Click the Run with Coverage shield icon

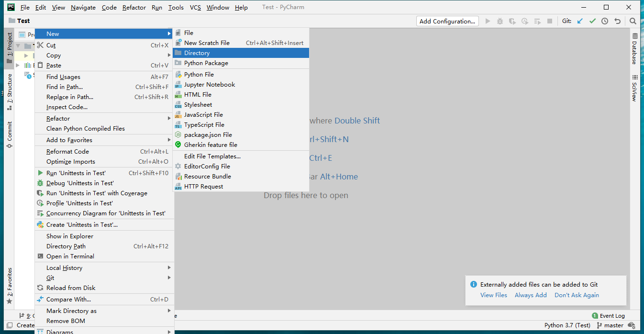[x=40, y=193]
